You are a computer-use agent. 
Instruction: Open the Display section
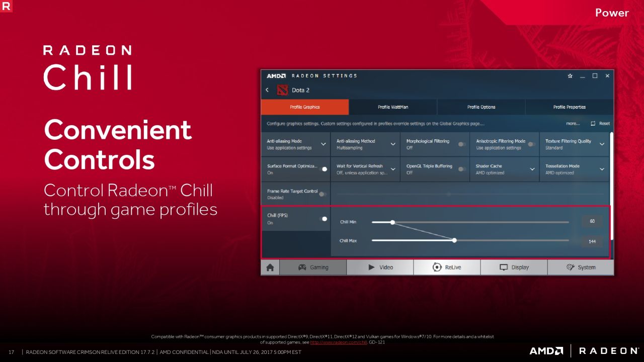tap(514, 267)
